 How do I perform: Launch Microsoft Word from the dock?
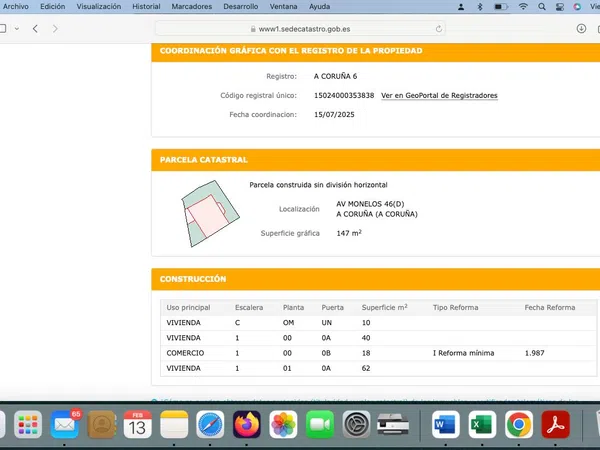444,425
